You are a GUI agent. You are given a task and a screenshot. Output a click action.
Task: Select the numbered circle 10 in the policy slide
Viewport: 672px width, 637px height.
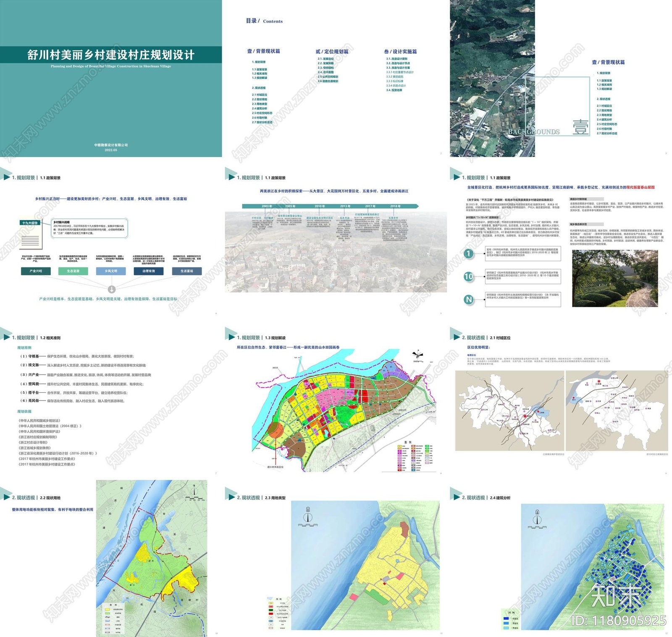(469, 276)
